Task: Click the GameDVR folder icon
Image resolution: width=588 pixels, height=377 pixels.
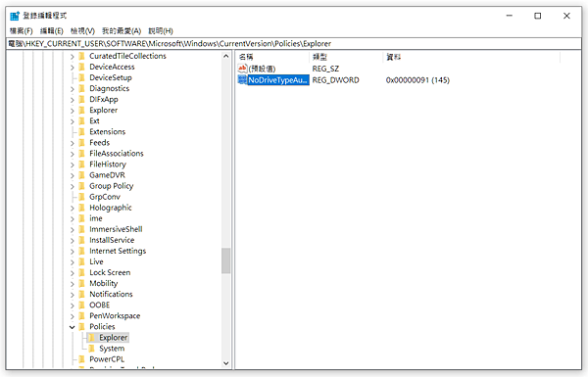Action: tap(82, 175)
